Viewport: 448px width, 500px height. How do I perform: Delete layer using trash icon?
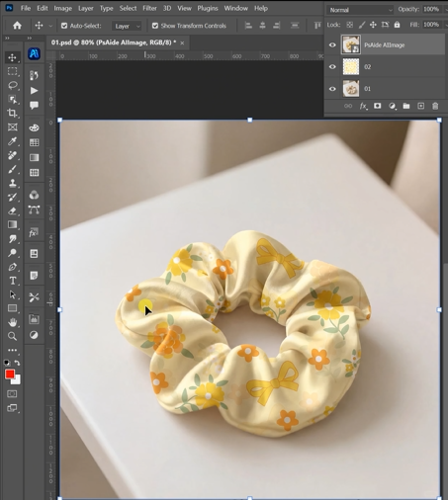click(435, 106)
